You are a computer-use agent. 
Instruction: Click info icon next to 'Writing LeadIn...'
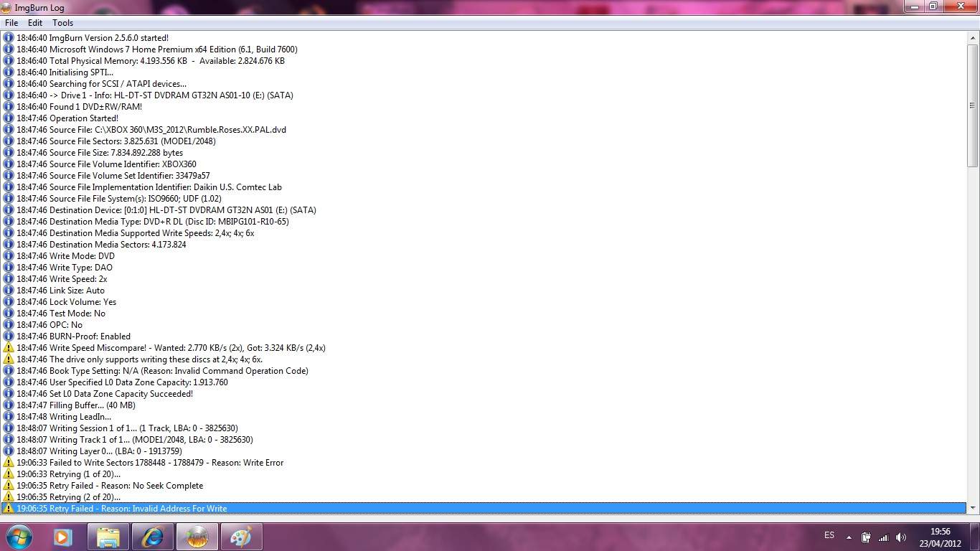[x=9, y=417]
